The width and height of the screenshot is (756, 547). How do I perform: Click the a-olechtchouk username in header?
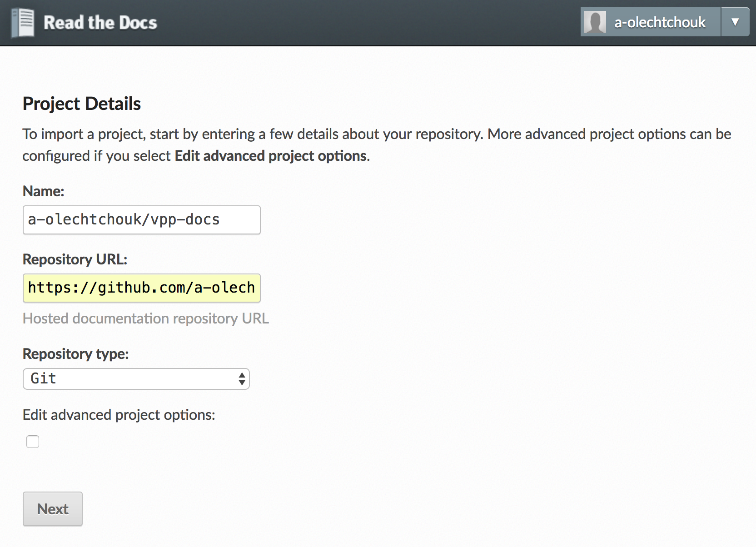tap(660, 22)
